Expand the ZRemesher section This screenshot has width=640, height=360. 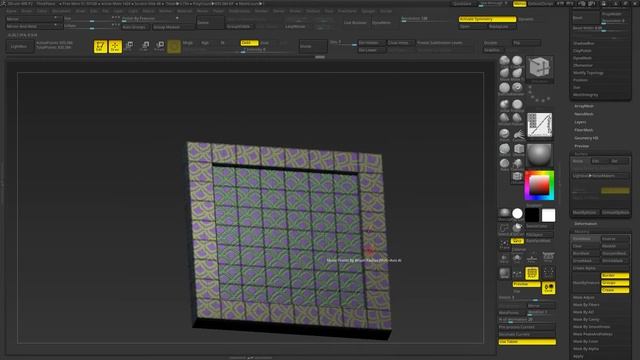(583, 65)
